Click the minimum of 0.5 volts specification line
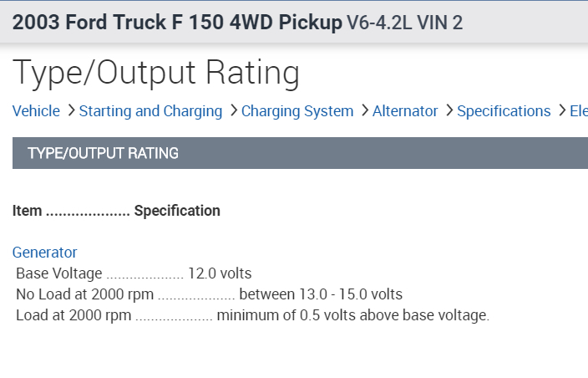Screen dimensions: 588x378 click(x=352, y=315)
